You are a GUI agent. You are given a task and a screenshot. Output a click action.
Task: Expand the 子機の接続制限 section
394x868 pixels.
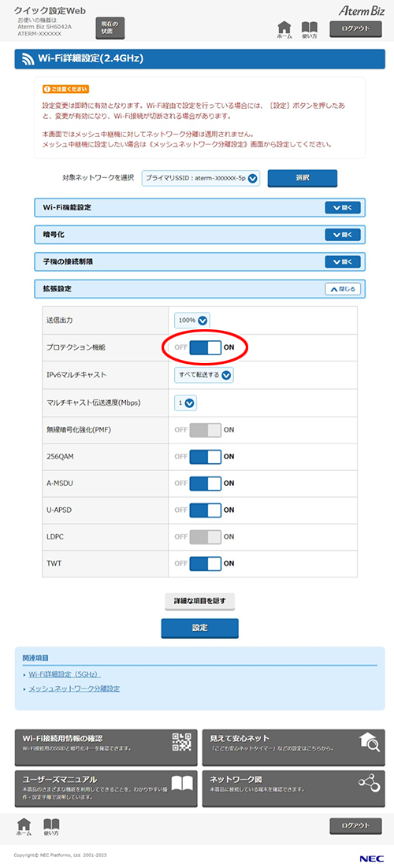[x=343, y=262]
